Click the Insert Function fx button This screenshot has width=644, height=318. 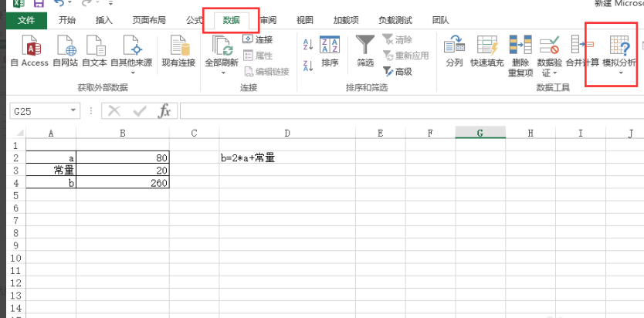coord(164,111)
